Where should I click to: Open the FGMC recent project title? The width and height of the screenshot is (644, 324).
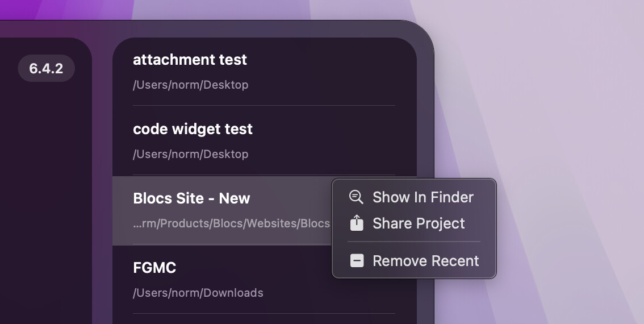[154, 268]
